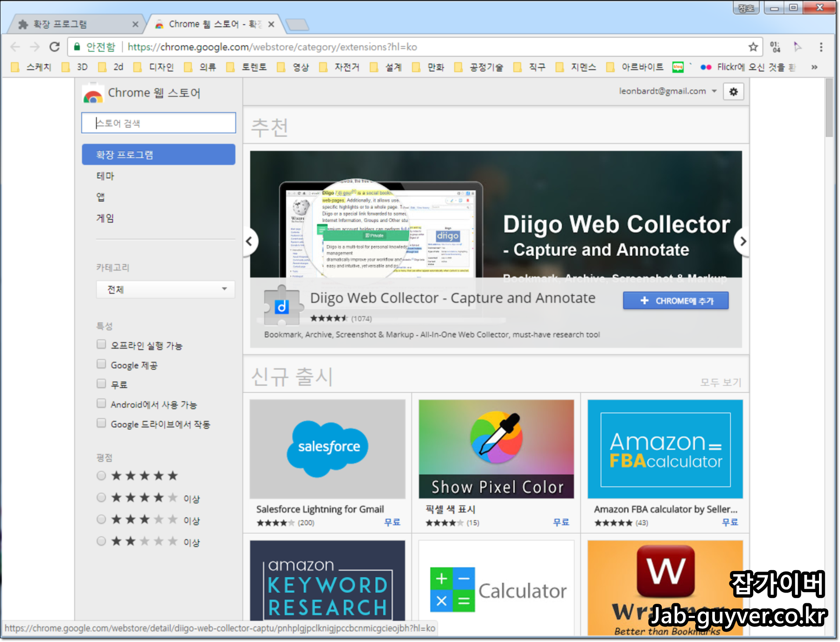
Task: Select 테마 in the sidebar
Action: pyautogui.click(x=105, y=176)
